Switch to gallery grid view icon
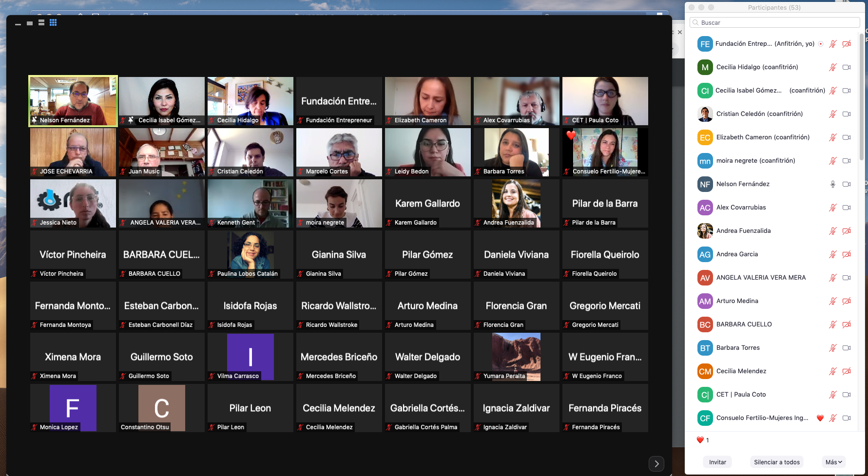The image size is (868, 476). [53, 22]
